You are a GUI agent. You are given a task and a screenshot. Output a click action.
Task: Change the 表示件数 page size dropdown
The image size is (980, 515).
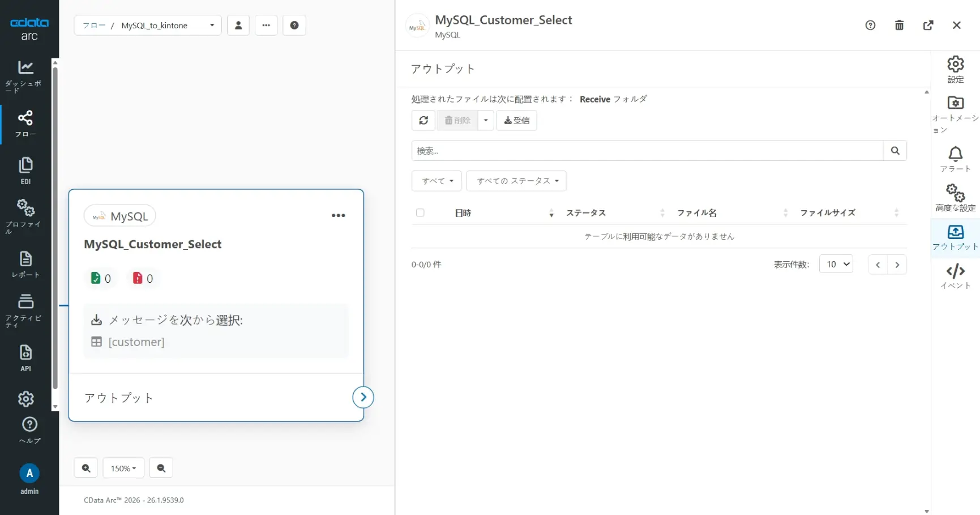click(836, 264)
